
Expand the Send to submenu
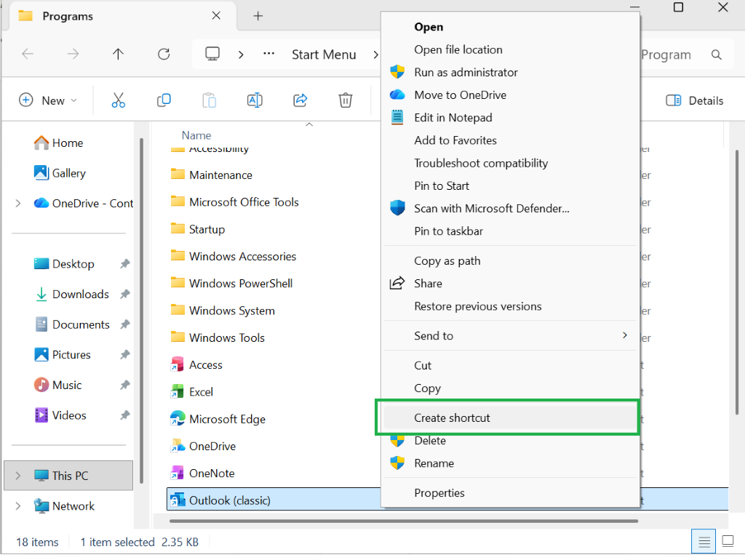coord(510,336)
